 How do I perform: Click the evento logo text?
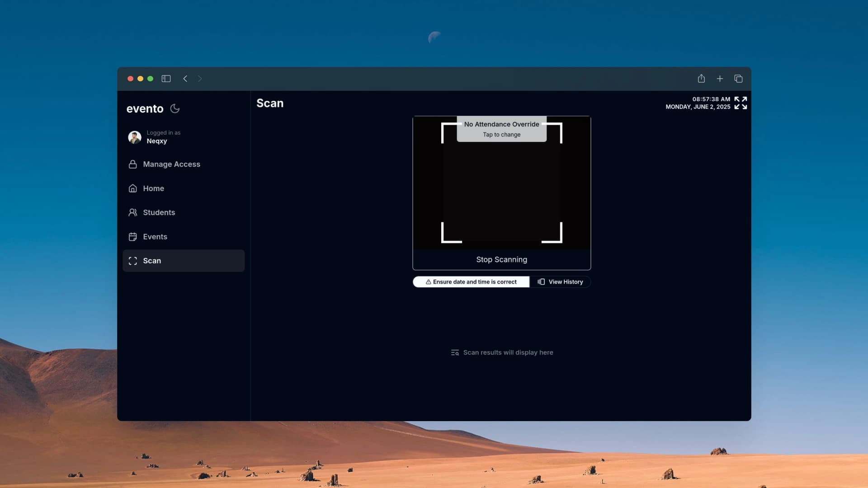tap(145, 108)
